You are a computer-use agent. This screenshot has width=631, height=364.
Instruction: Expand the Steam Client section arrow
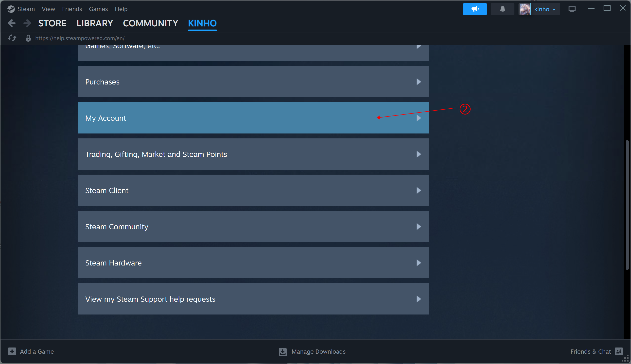coord(418,190)
